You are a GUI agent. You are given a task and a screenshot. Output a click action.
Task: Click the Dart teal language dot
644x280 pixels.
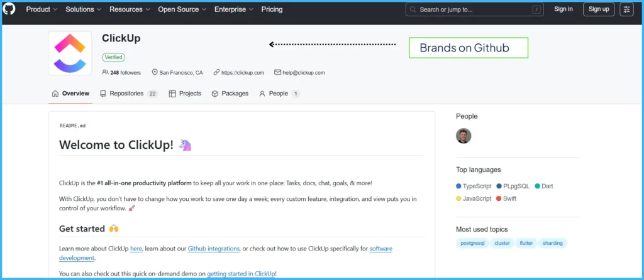[x=537, y=186]
